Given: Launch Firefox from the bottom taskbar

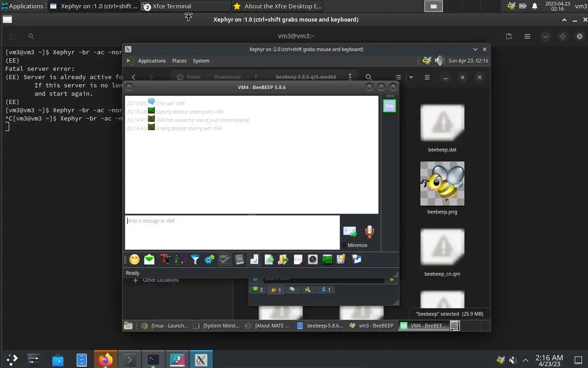Looking at the screenshot, I should (x=106, y=360).
